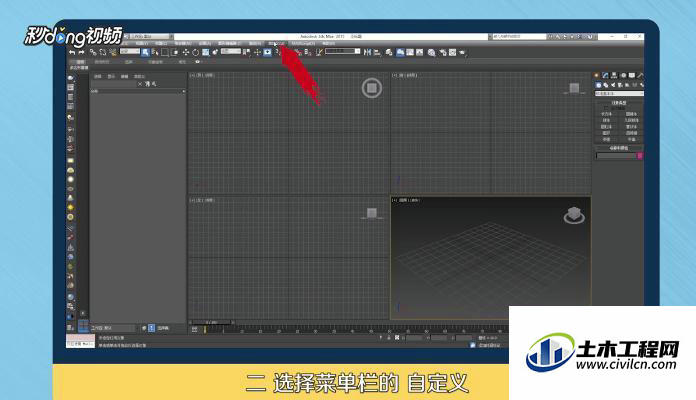Click the Use Pivot Point Center icon

(246, 52)
